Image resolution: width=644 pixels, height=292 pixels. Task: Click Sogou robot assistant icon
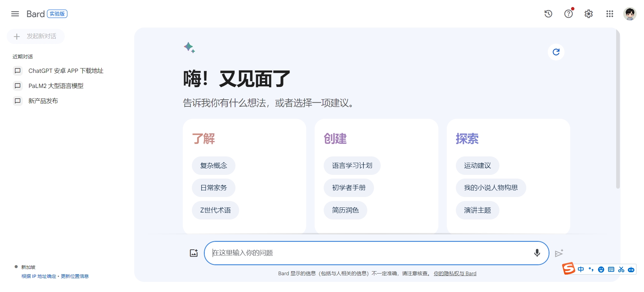tap(631, 270)
